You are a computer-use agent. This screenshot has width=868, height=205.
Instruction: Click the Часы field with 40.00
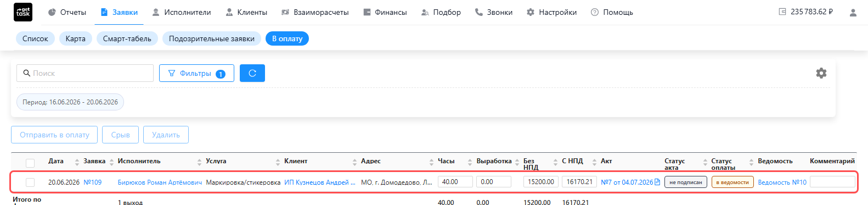(455, 182)
